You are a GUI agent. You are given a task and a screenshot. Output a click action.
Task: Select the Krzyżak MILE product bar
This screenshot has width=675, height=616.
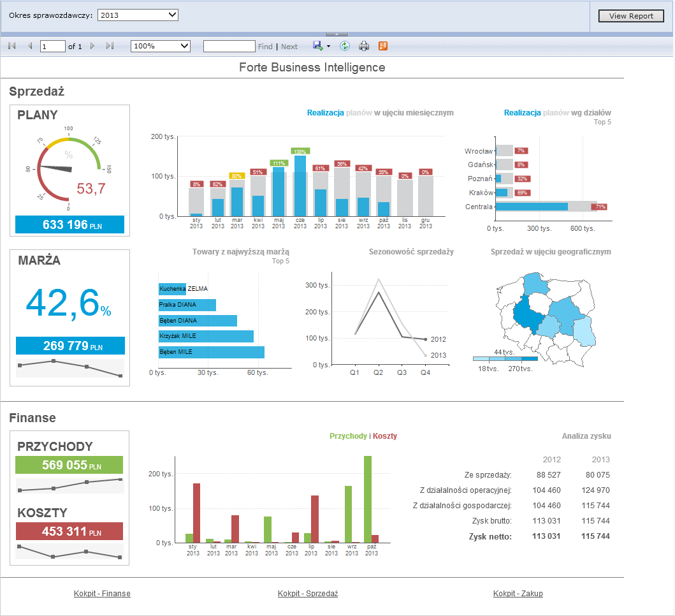(207, 336)
